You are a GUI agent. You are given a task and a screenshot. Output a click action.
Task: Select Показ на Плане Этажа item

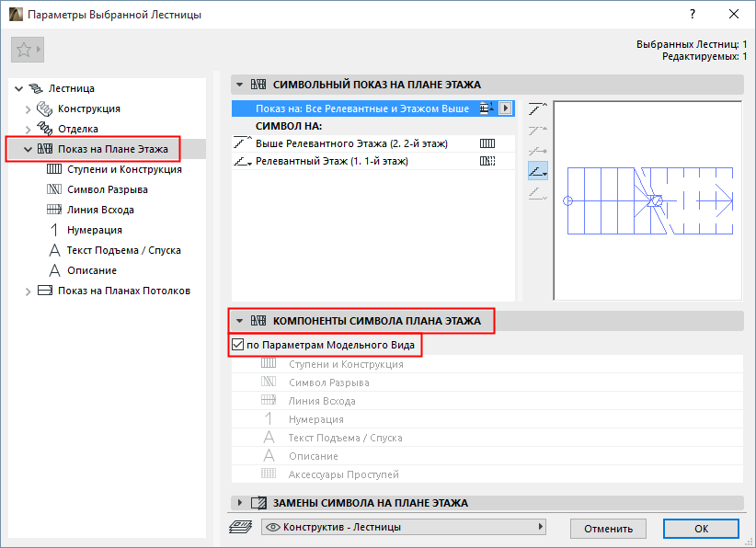(113, 149)
